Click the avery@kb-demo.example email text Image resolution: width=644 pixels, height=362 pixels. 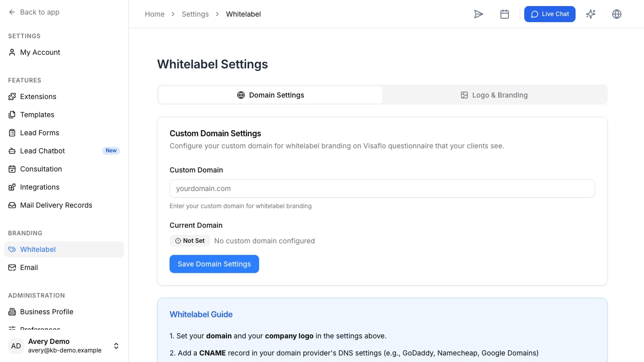(x=65, y=350)
